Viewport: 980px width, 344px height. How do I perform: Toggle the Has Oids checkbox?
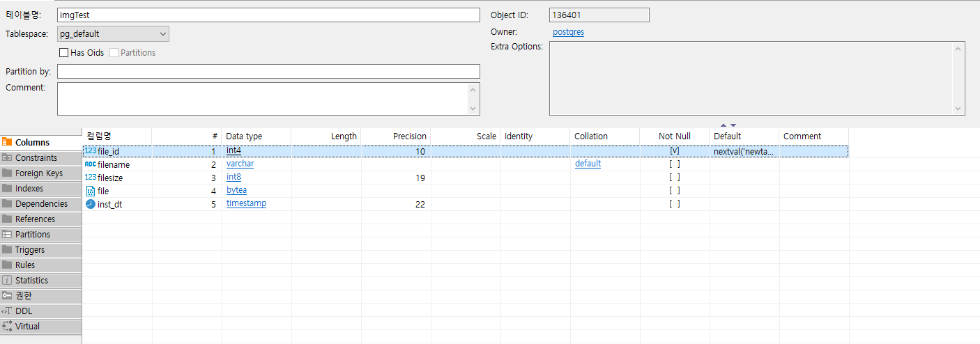pos(63,53)
